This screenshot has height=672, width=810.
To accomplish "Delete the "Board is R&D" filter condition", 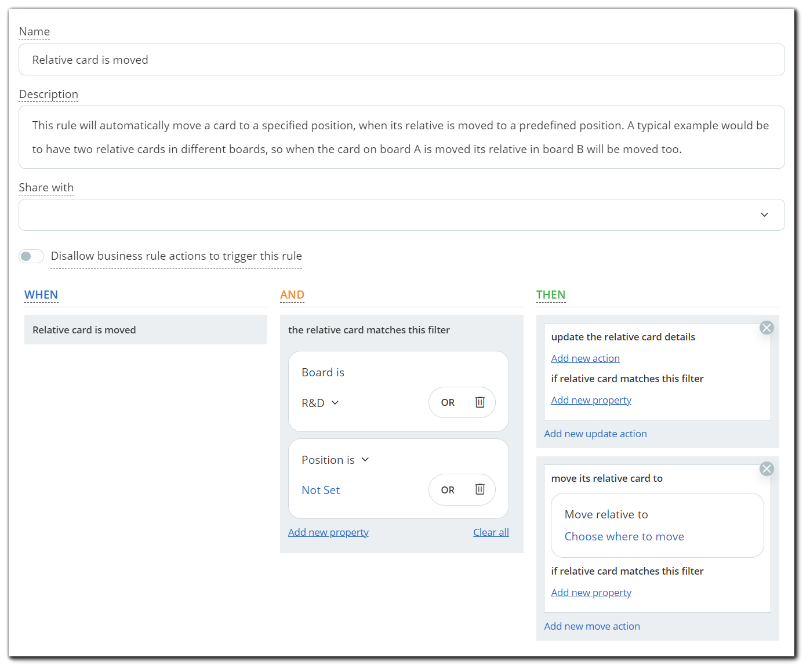I will coord(480,402).
